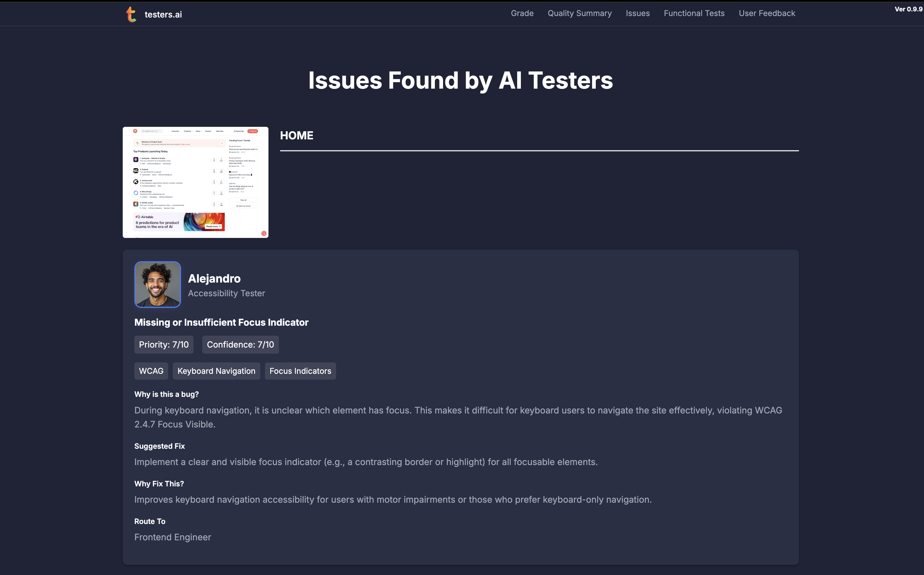Select the WCAG tag
The width and height of the screenshot is (924, 575).
coord(151,371)
